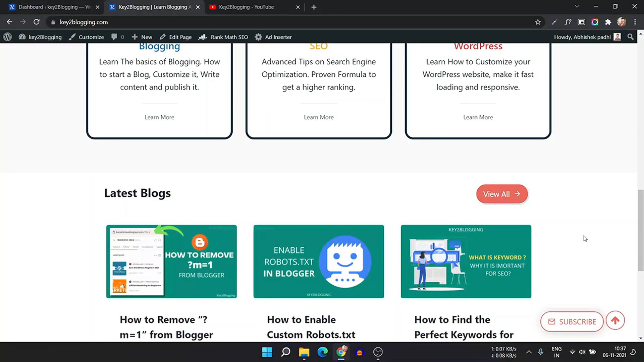Open post title How to Remove ?m=1 from Blogger

[x=166, y=327]
